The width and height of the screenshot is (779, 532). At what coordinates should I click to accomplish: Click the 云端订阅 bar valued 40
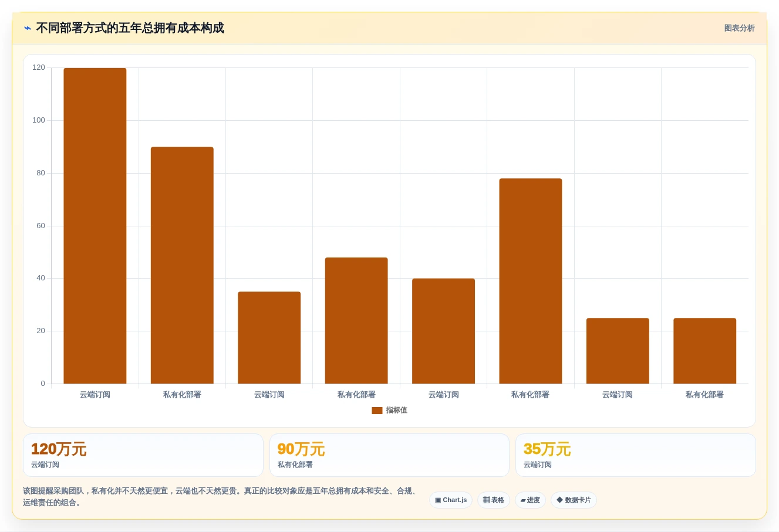point(443,331)
